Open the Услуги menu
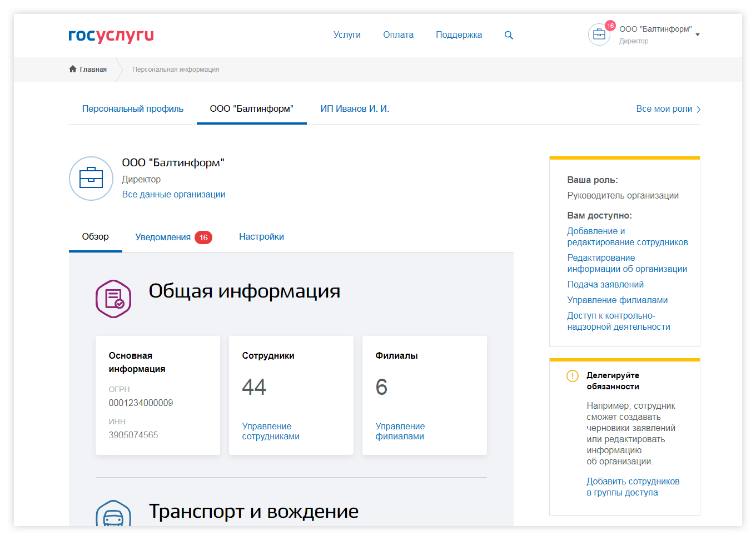This screenshot has width=756, height=540. pos(347,34)
